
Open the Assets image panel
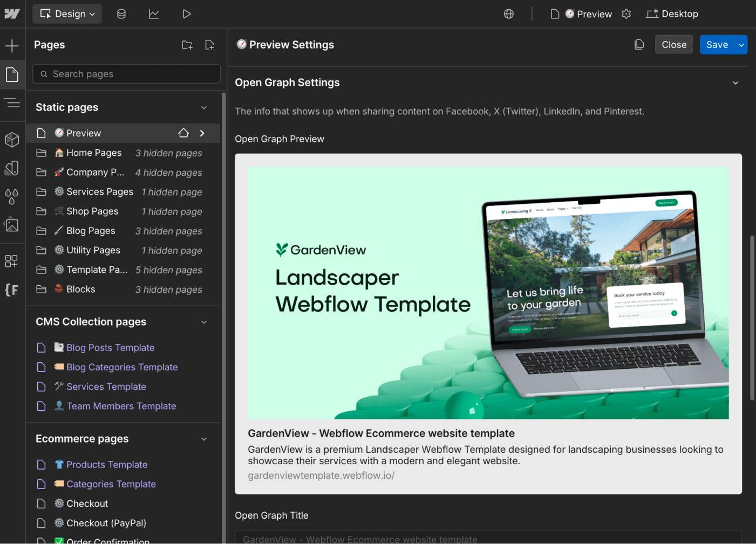12,225
